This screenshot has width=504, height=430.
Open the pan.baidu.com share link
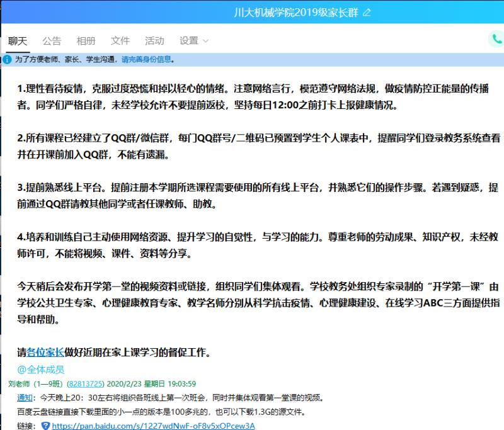click(x=153, y=426)
